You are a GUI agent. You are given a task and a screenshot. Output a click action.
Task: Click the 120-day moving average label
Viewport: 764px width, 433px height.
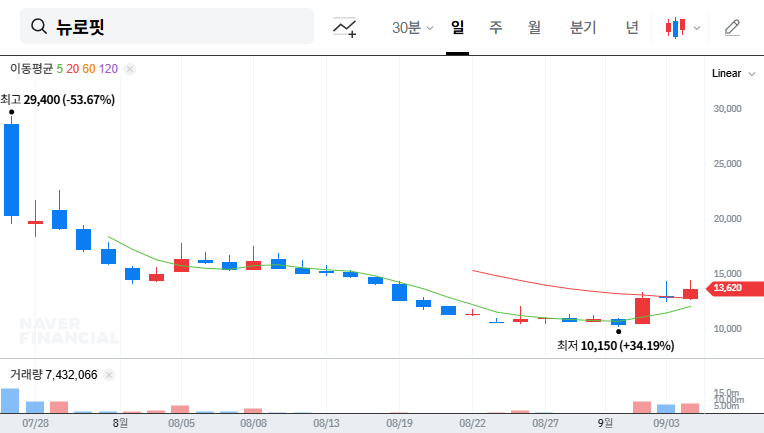point(108,69)
